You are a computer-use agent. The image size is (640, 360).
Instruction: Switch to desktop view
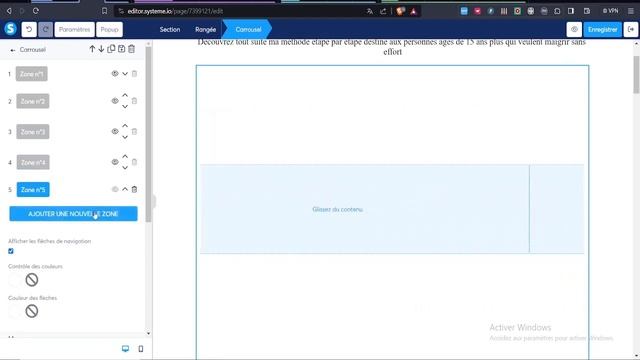tap(125, 349)
